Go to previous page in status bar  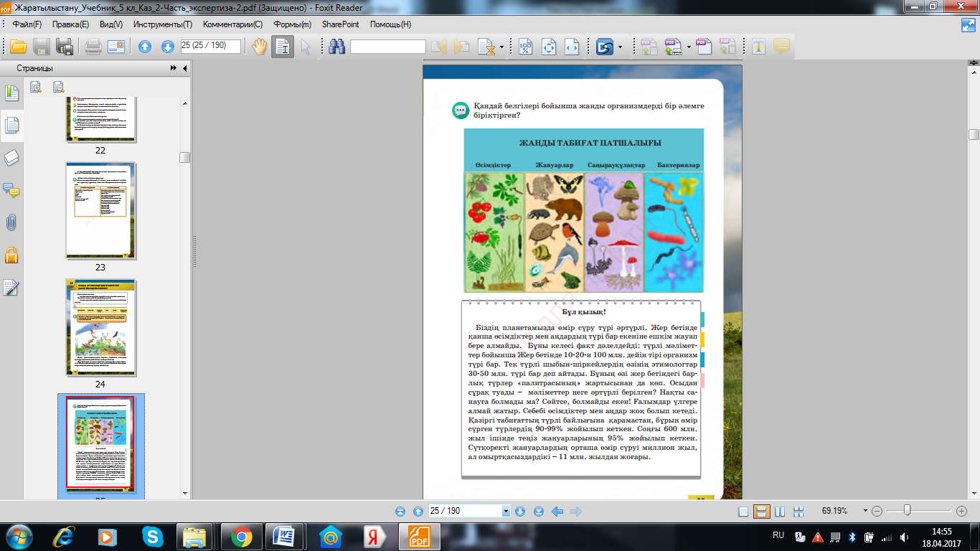(418, 512)
